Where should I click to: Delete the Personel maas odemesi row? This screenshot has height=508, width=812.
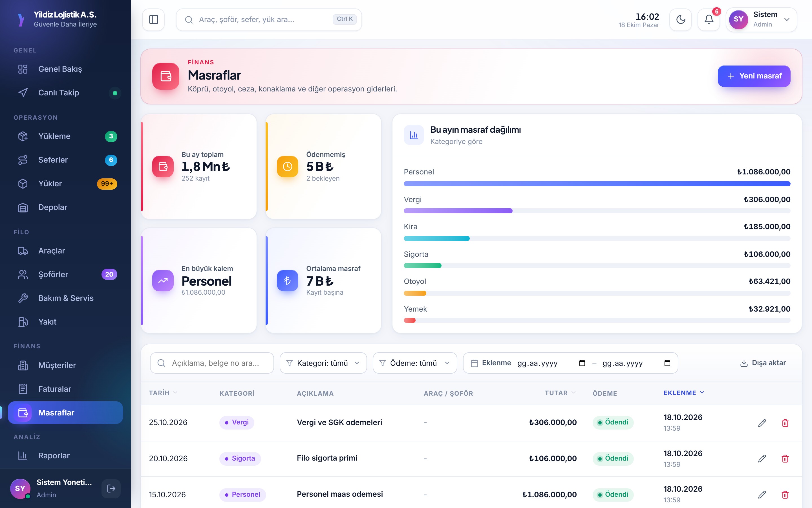(x=785, y=494)
